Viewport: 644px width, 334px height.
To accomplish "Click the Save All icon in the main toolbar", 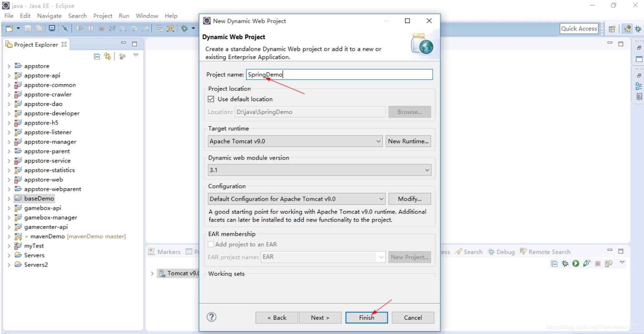I will pyautogui.click(x=38, y=29).
